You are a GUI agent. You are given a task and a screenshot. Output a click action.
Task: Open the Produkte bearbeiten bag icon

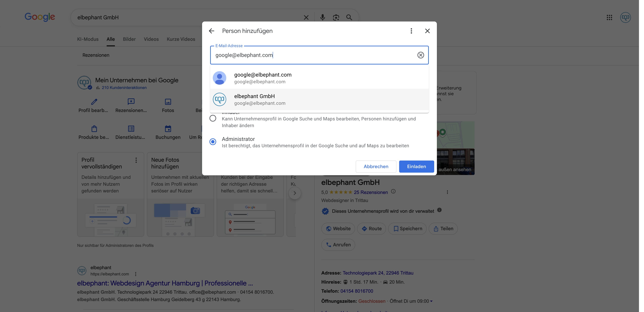pyautogui.click(x=94, y=129)
